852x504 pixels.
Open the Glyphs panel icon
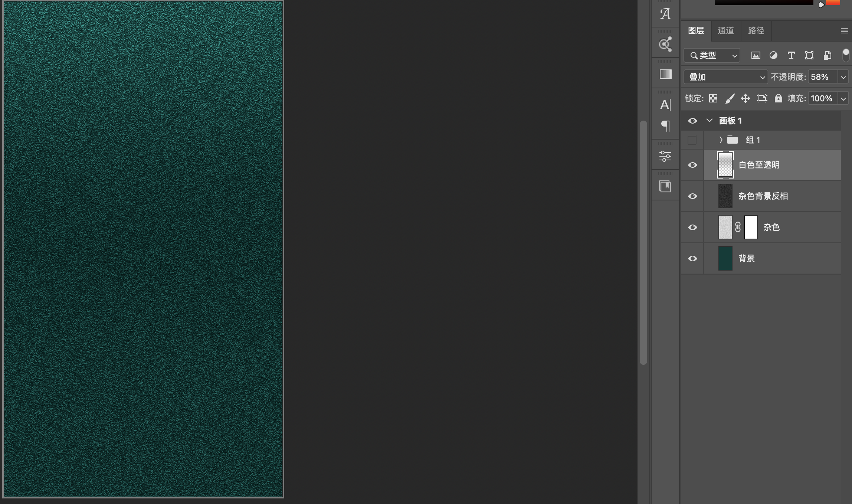[x=665, y=14]
